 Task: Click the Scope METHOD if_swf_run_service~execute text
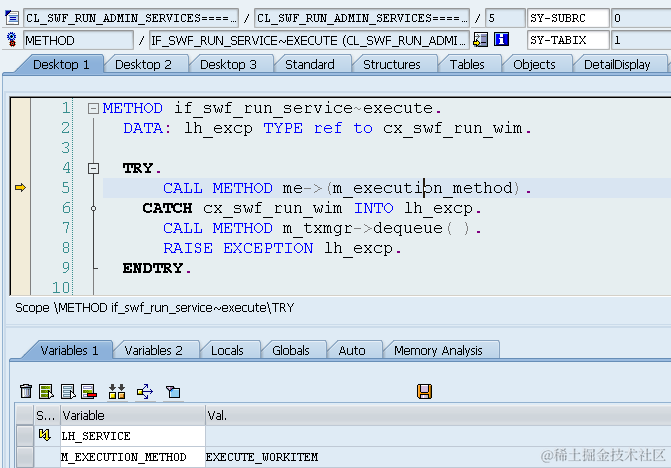point(154,308)
